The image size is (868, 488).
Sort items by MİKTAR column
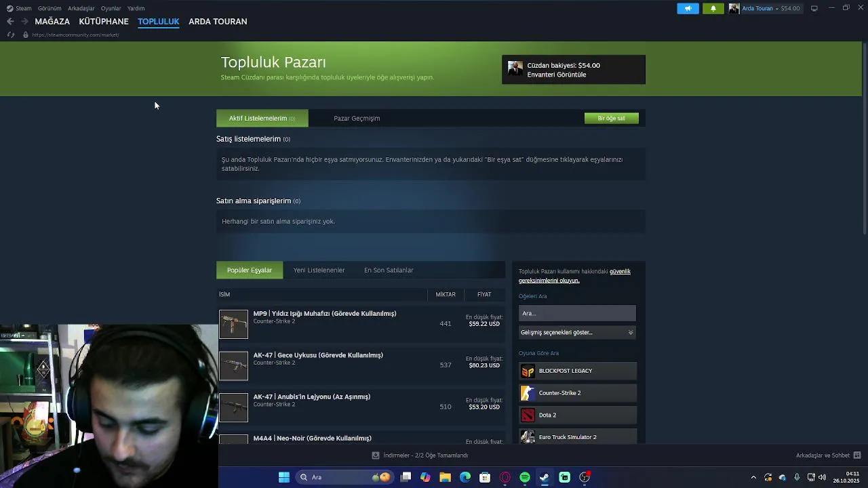[446, 294]
